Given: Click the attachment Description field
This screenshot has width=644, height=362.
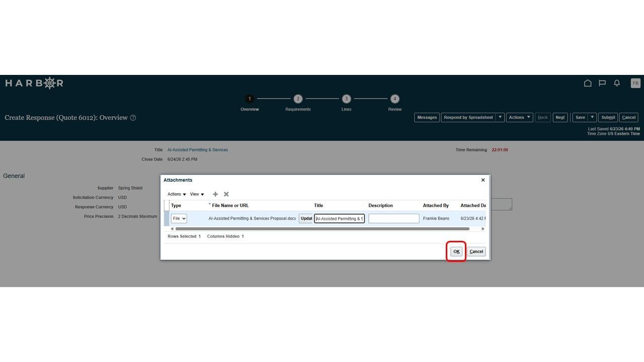Looking at the screenshot, I should coord(394,219).
